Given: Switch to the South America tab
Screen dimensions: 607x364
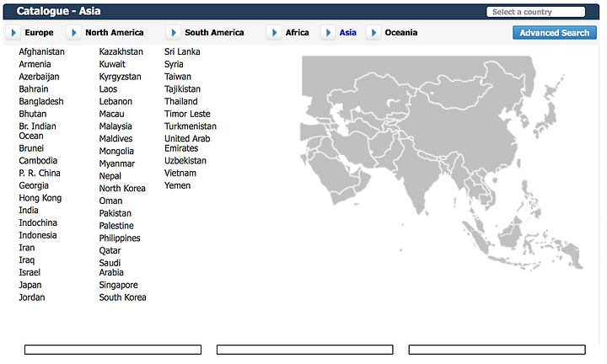Looking at the screenshot, I should pyautogui.click(x=214, y=33).
